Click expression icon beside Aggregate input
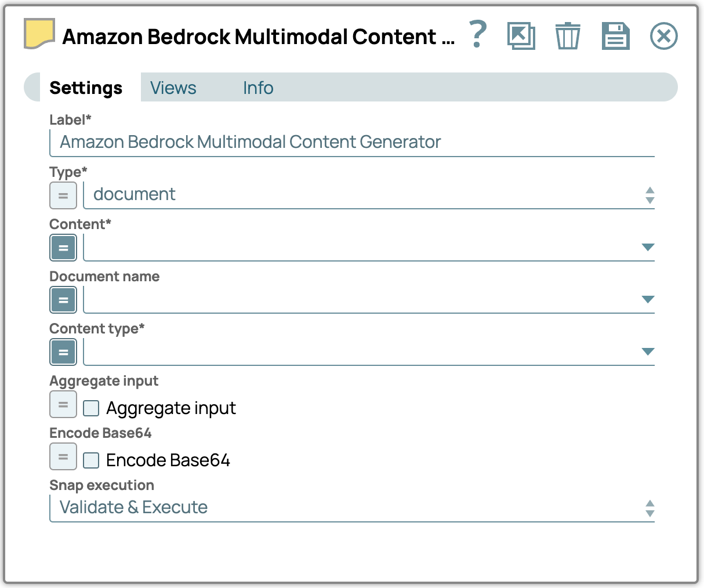Image resolution: width=704 pixels, height=588 pixels. click(63, 405)
